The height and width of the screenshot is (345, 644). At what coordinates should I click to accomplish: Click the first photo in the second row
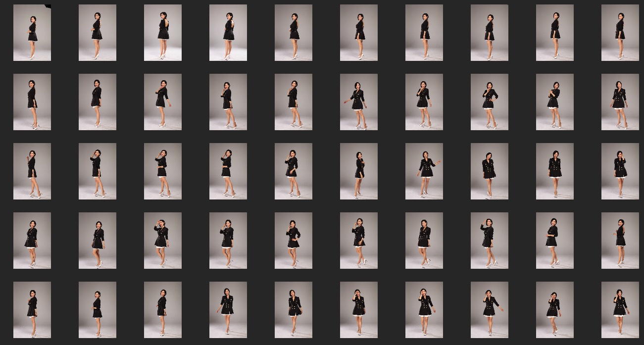pos(32,102)
